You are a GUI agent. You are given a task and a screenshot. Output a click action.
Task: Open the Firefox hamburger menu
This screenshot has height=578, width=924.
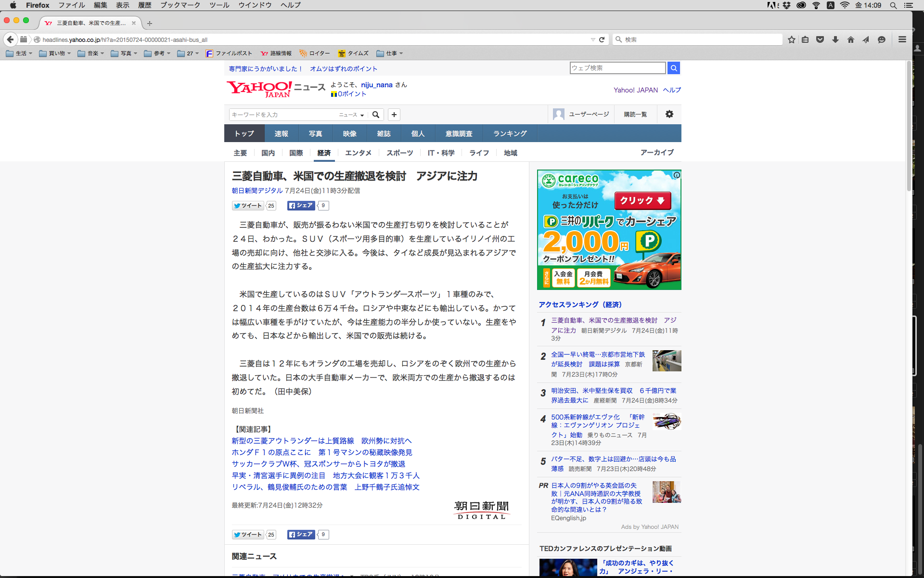click(902, 39)
